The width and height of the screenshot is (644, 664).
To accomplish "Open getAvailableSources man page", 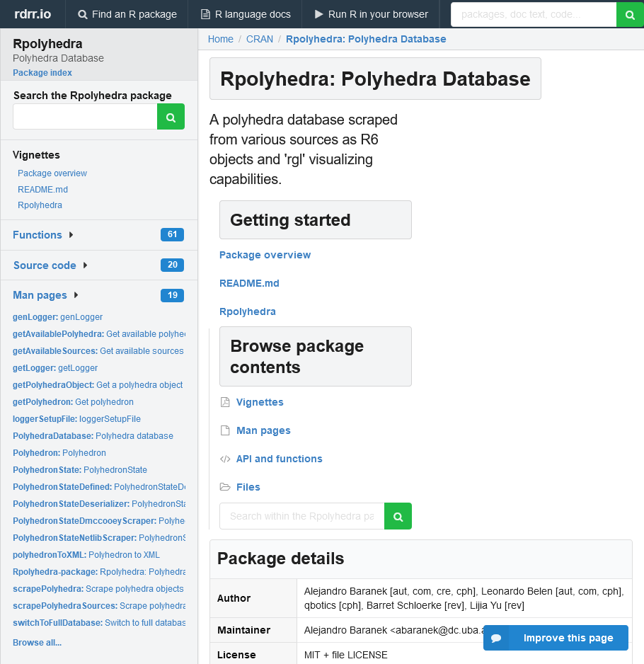I will (x=98, y=351).
